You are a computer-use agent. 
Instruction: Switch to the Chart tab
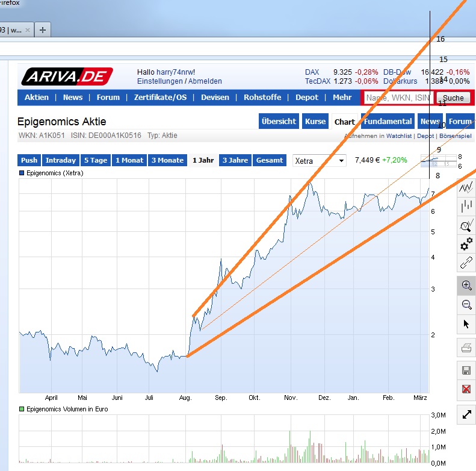pos(345,122)
